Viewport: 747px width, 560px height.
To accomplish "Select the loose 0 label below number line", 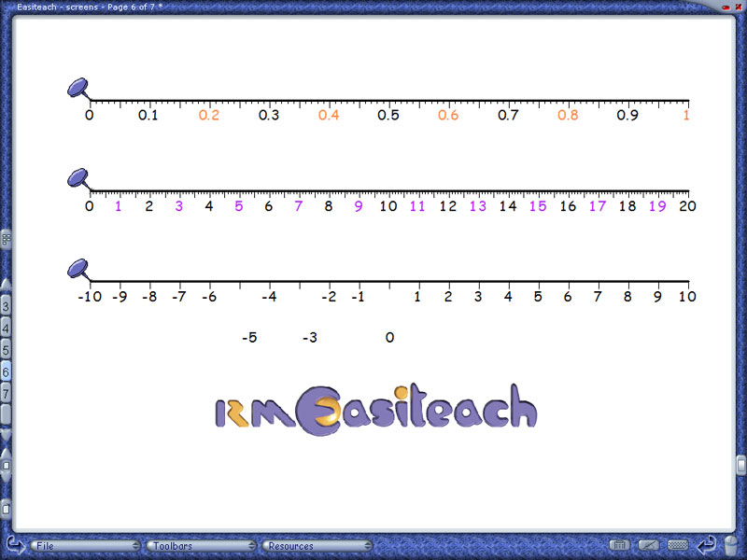I will coord(389,338).
